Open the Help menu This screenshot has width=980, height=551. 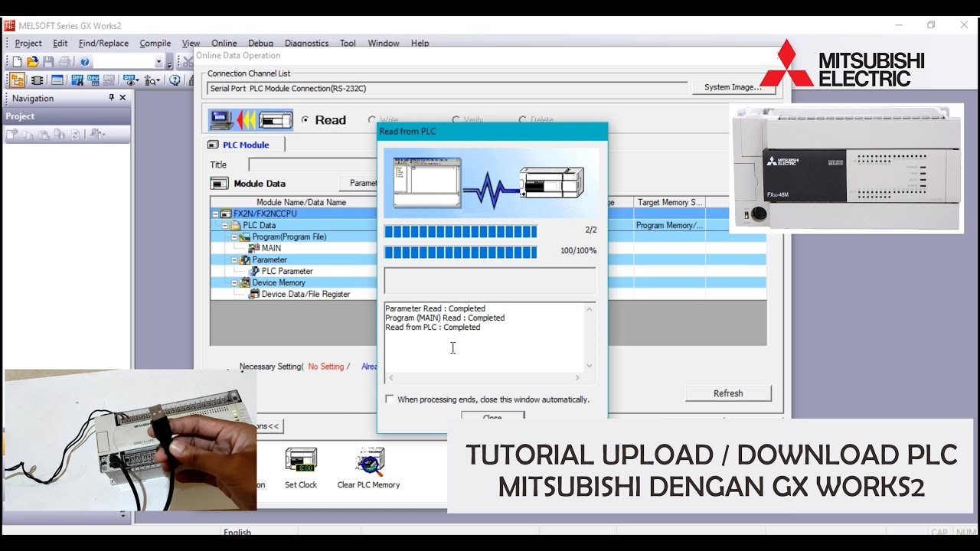click(x=420, y=44)
